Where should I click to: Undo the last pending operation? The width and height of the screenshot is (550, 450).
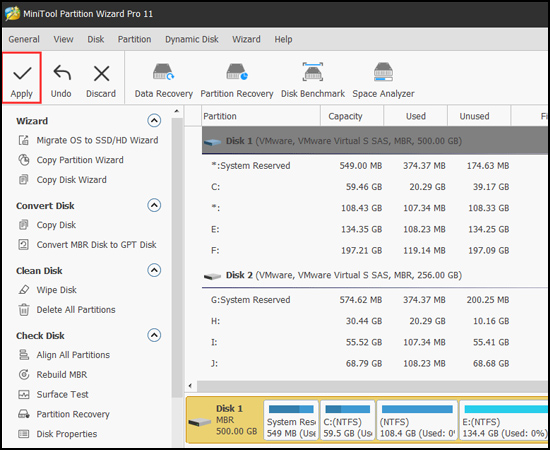click(x=61, y=80)
